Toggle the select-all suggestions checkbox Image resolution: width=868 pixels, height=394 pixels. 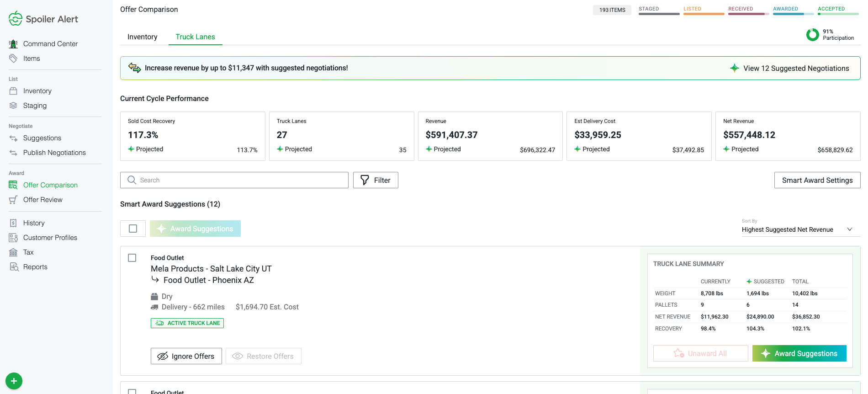click(x=133, y=229)
